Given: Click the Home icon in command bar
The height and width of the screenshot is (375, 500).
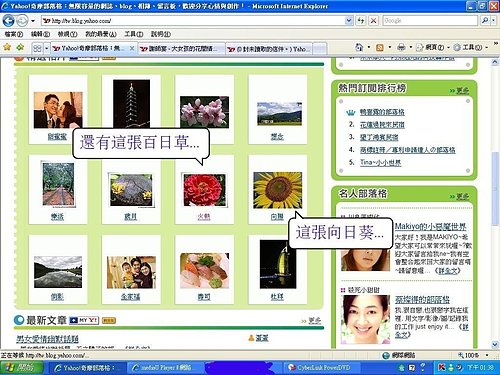Looking at the screenshot, I should pyautogui.click(x=359, y=47).
